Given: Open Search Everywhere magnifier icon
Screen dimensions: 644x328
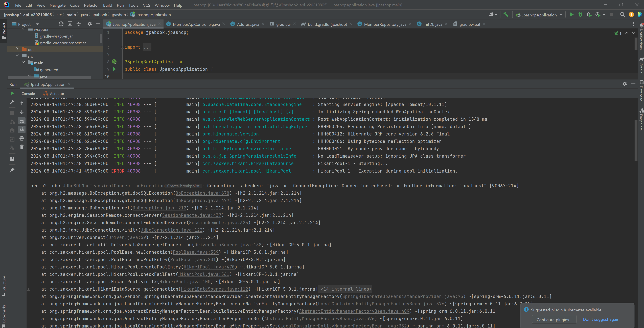Looking at the screenshot, I should tap(623, 15).
